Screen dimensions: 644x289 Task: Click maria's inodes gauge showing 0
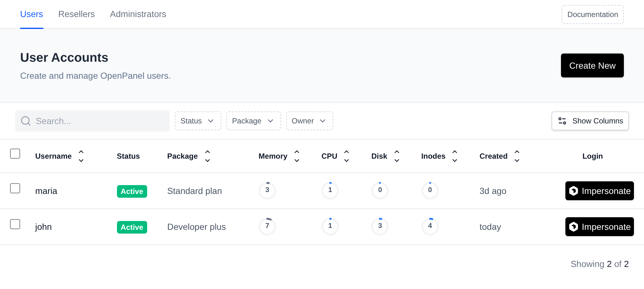pyautogui.click(x=430, y=190)
